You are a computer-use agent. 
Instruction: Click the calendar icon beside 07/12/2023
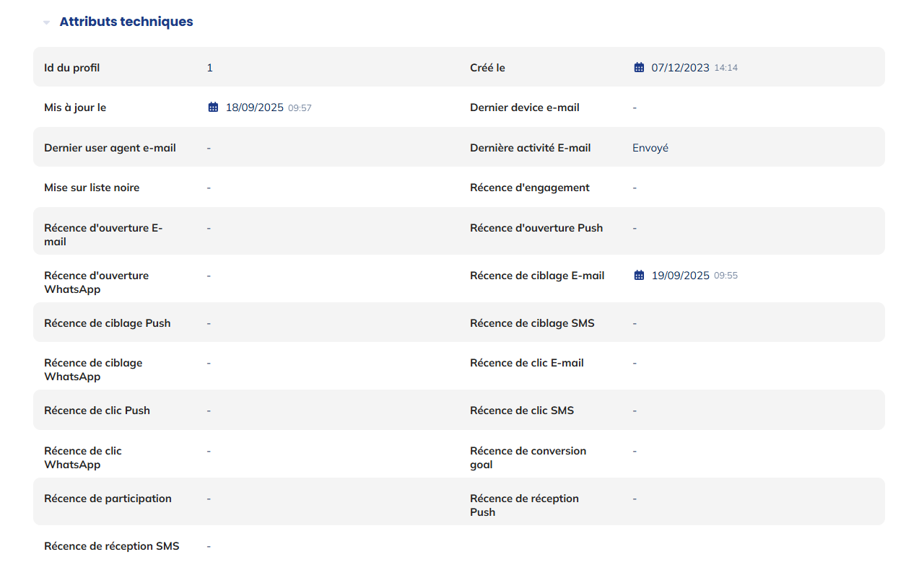point(639,68)
